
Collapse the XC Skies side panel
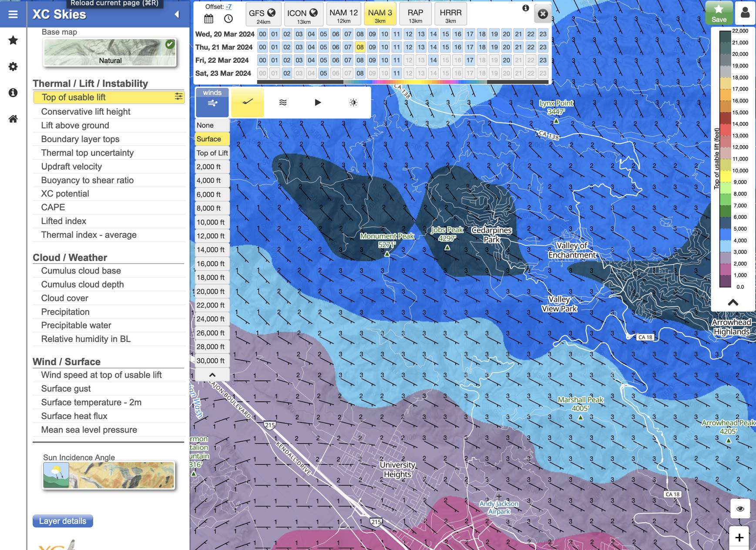tap(177, 14)
